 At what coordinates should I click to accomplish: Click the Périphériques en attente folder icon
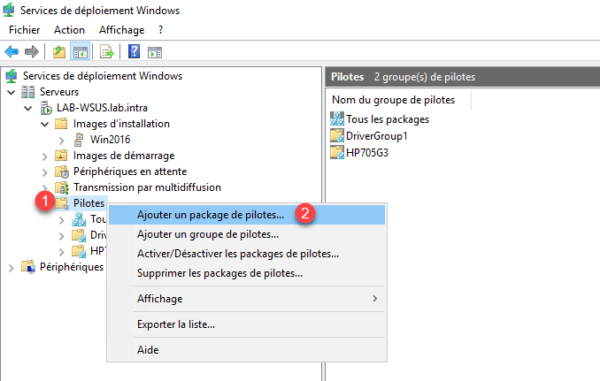[x=62, y=172]
